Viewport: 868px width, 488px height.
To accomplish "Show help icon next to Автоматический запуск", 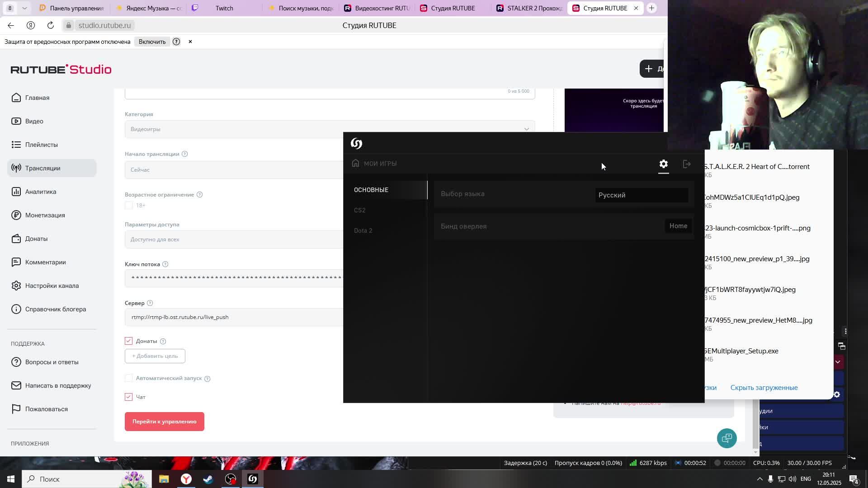I will 207,379.
